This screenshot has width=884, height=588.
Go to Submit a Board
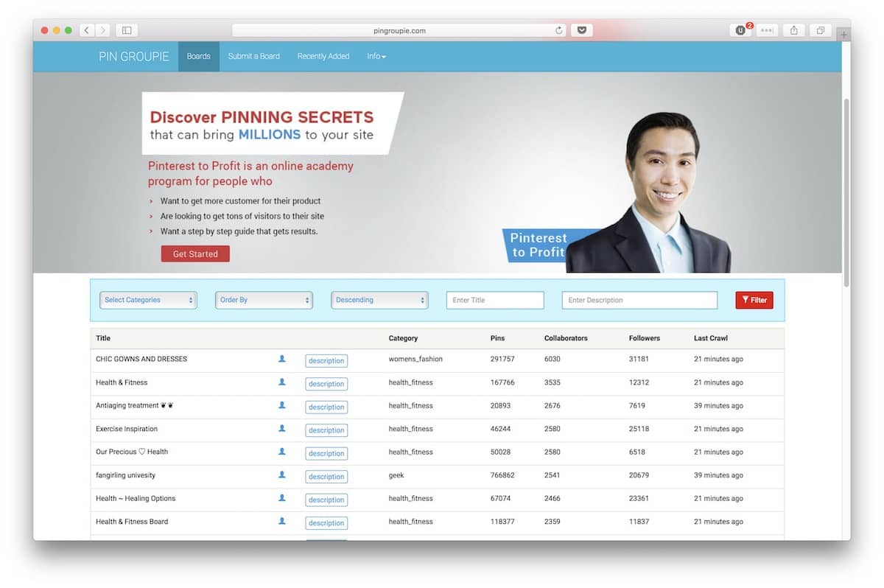254,56
